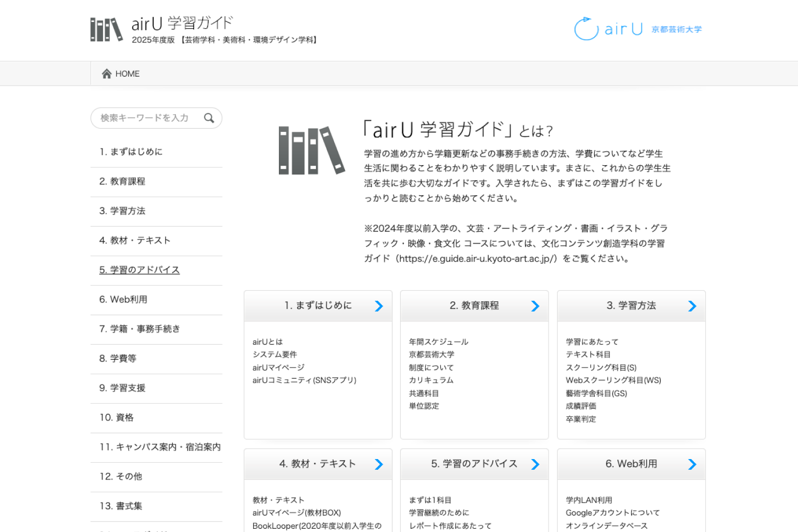798x532 pixels.
Task: Click the 単位認定 link
Action: click(x=424, y=406)
